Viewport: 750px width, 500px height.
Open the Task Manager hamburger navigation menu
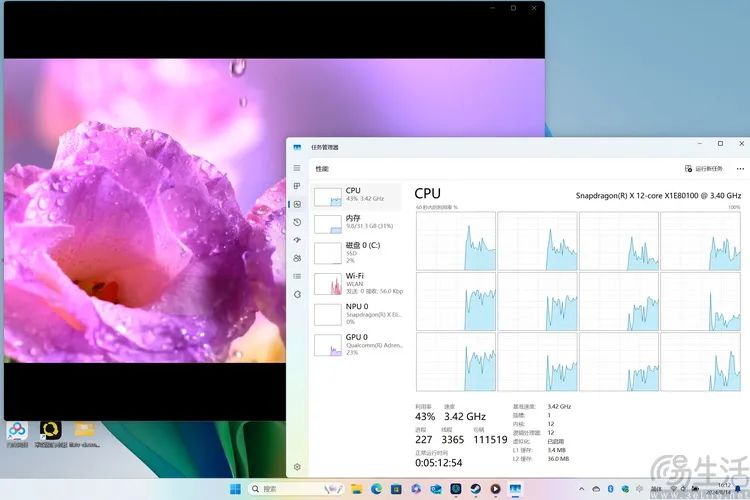pos(297,168)
